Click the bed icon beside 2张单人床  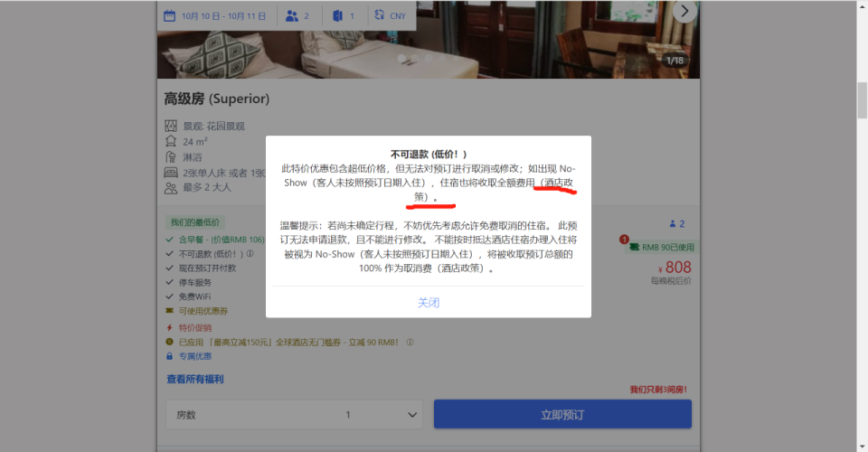(171, 173)
